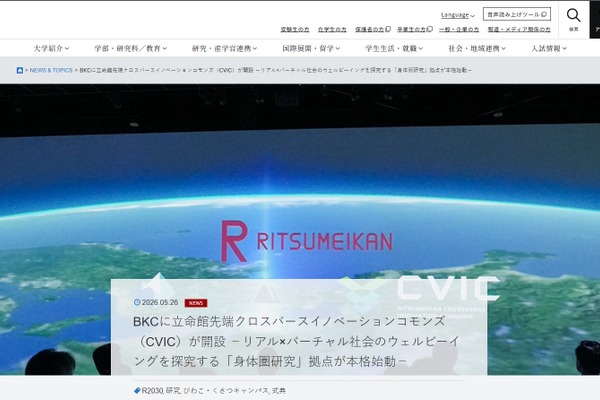This screenshot has height=400, width=600.
Task: Go to 一般・企業の方 link
Action: pos(459,29)
